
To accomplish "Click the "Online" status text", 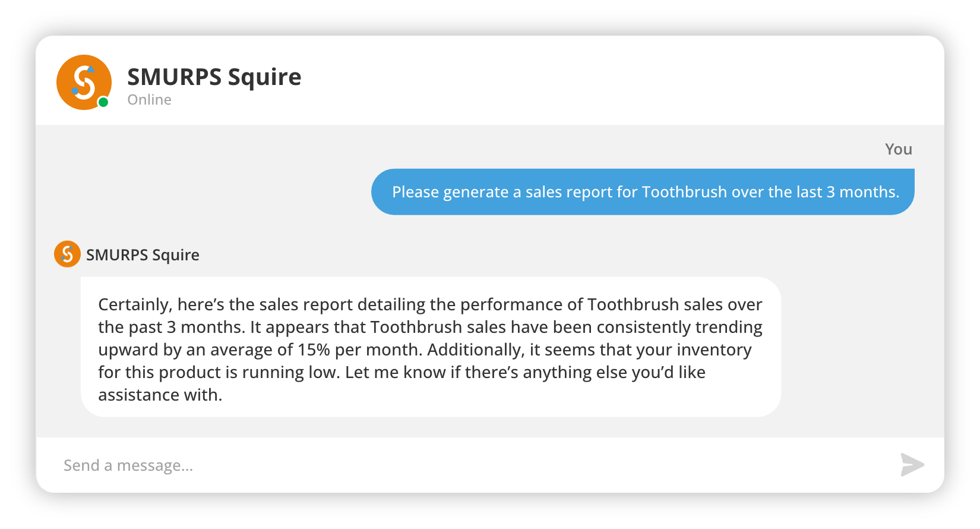I will coord(149,100).
